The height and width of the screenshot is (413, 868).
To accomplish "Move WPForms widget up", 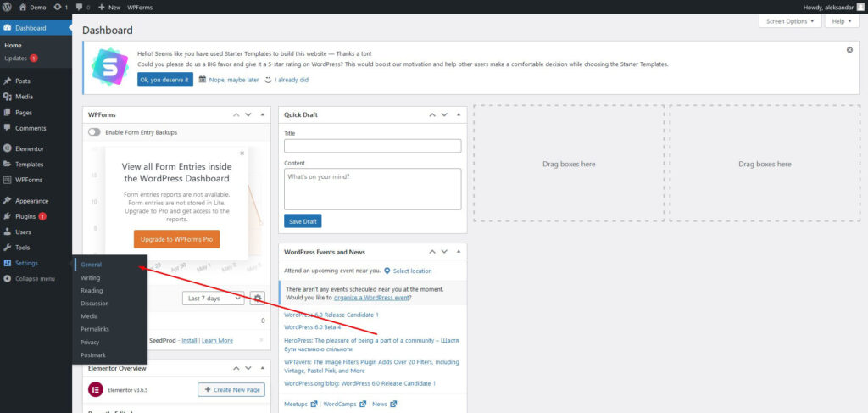I will pos(236,114).
